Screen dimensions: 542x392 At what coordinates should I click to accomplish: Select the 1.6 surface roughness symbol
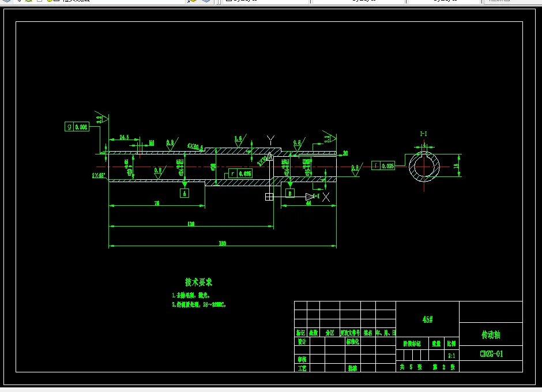coord(239,141)
